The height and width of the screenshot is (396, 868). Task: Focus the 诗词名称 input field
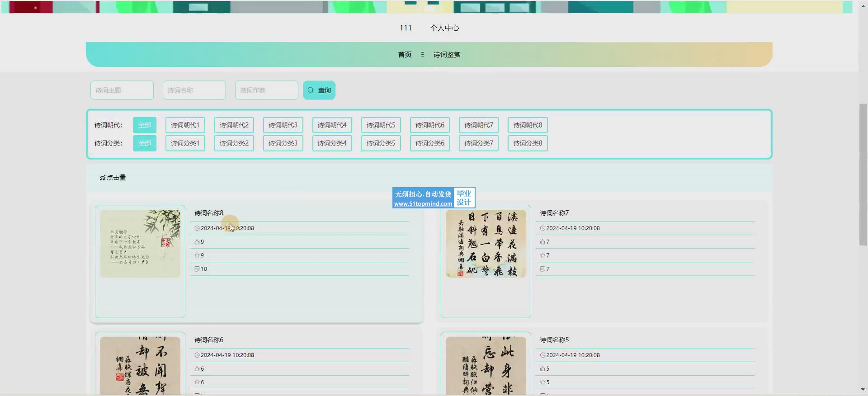(194, 90)
